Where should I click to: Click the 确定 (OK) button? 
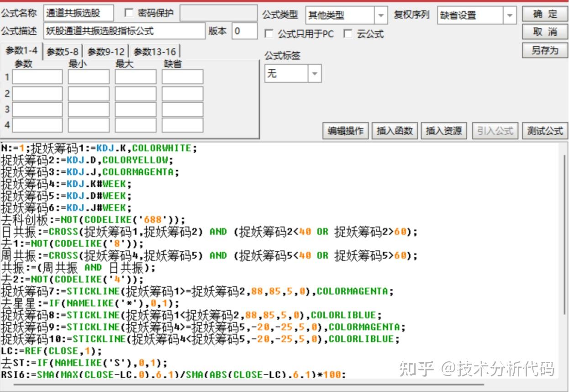(x=545, y=14)
